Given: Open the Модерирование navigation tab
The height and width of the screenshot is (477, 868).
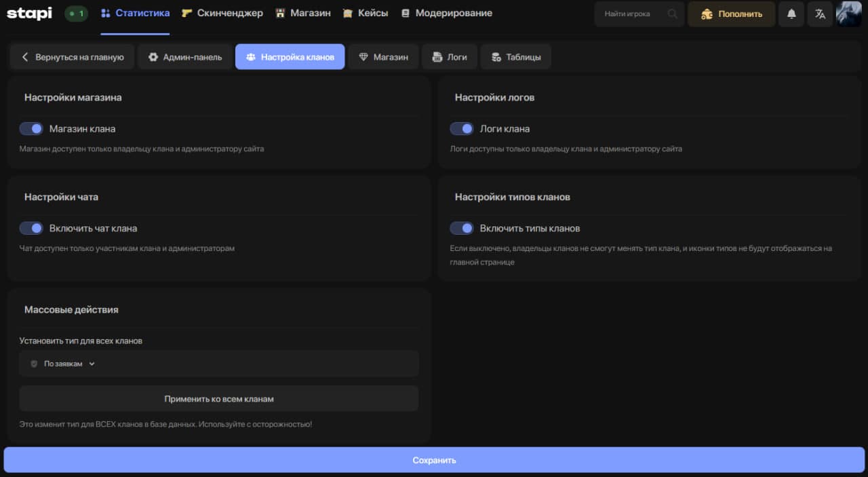Looking at the screenshot, I should click(446, 13).
